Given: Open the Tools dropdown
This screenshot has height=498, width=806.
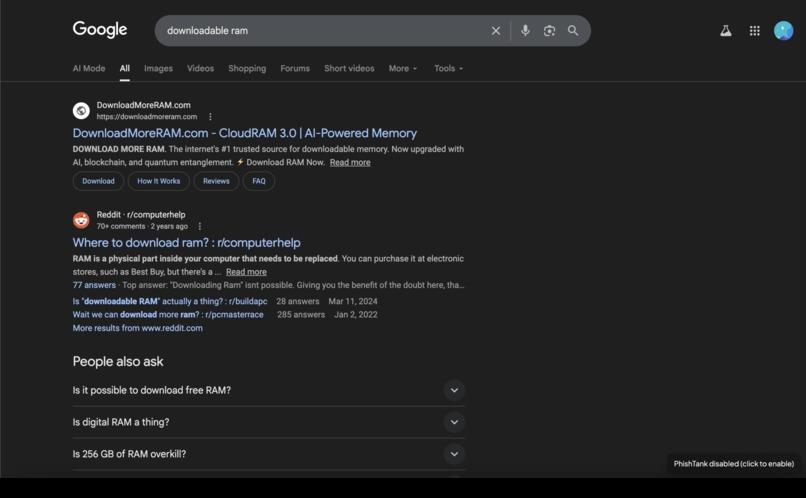Looking at the screenshot, I should (x=448, y=68).
